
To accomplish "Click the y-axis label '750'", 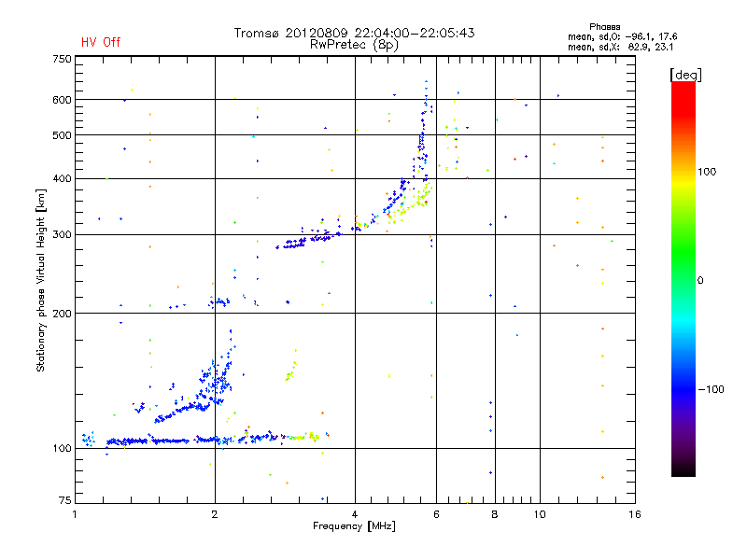I will click(x=62, y=59).
